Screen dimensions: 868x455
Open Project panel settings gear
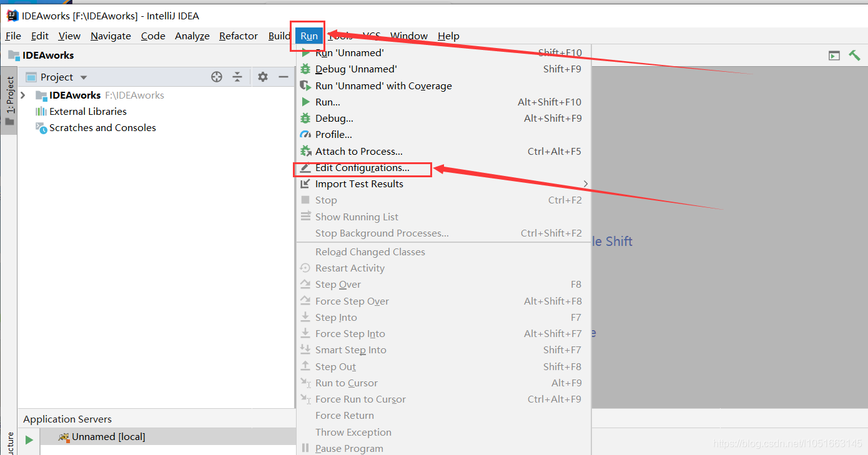[263, 77]
